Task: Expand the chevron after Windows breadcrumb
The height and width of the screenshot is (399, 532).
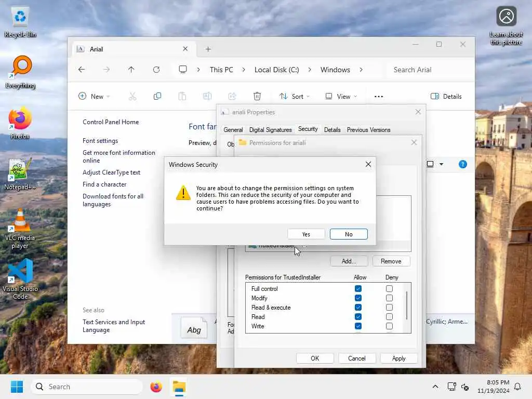Action: pos(361,70)
